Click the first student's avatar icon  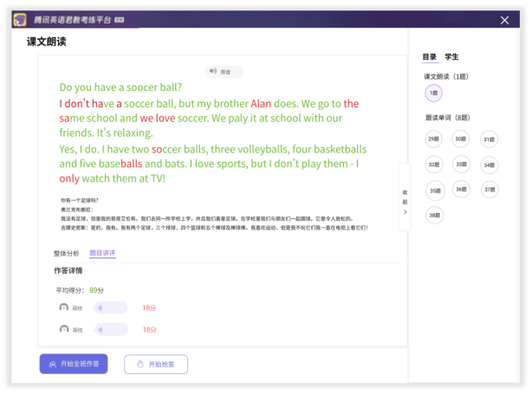coord(63,307)
